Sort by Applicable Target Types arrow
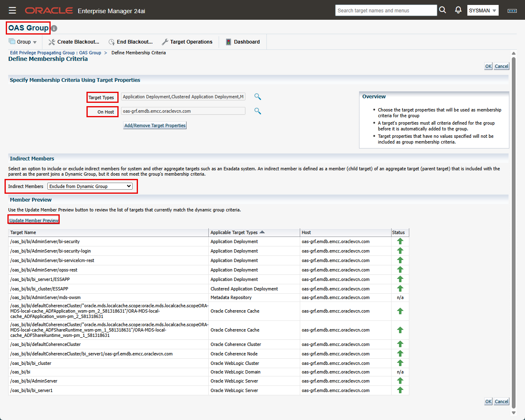The height and width of the screenshot is (420, 525). coord(262,232)
